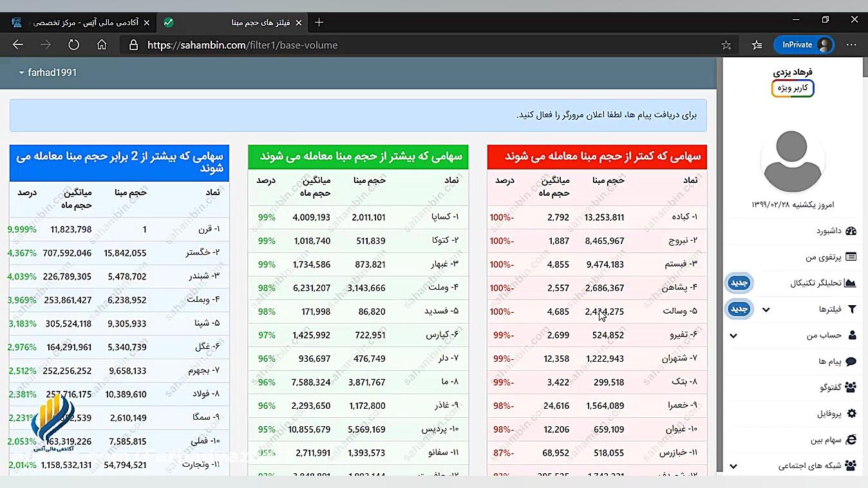Image resolution: width=868 pixels, height=488 pixels.
Task: Expand the فیلترها submenu chevron
Action: [x=766, y=309]
